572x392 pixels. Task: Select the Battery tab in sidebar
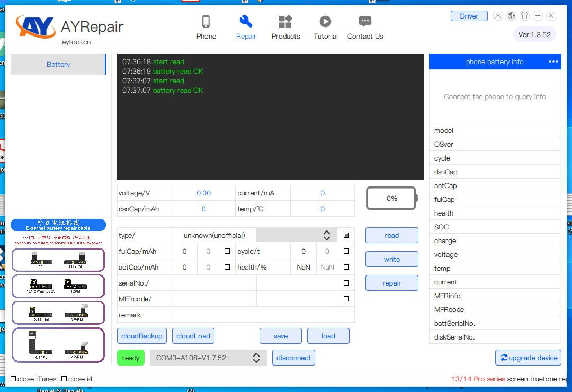pos(58,64)
